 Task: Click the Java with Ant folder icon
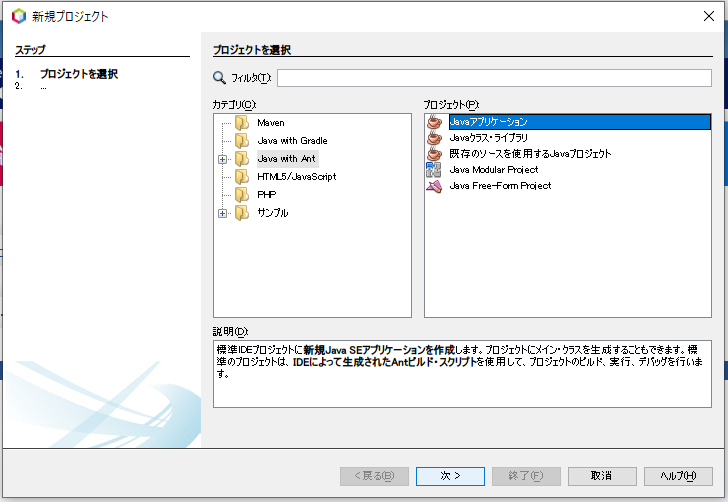242,159
